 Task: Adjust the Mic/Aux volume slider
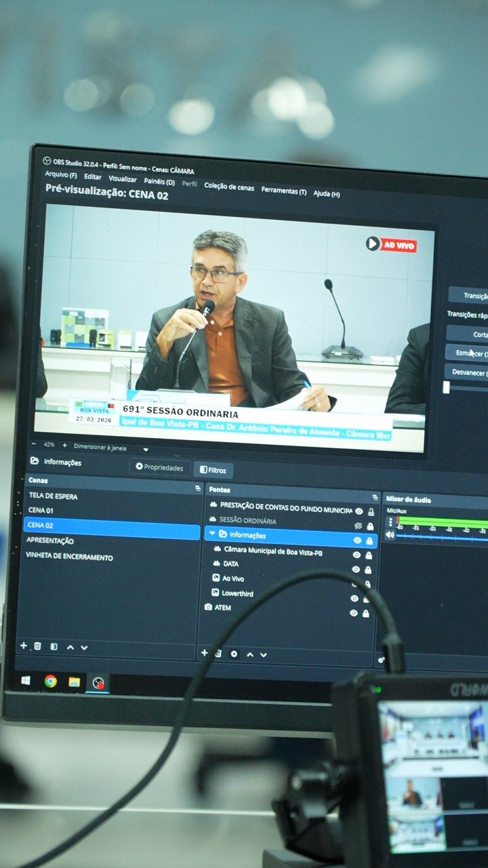[441, 536]
